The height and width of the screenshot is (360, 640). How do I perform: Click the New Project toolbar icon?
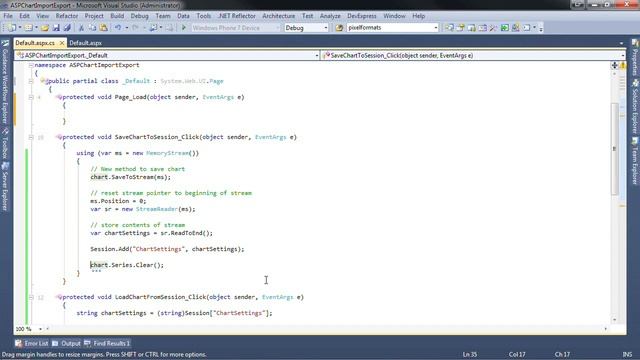pos(11,28)
